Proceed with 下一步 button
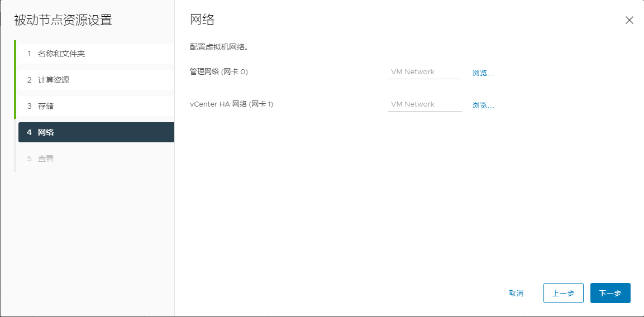The width and height of the screenshot is (644, 317). 610,293
